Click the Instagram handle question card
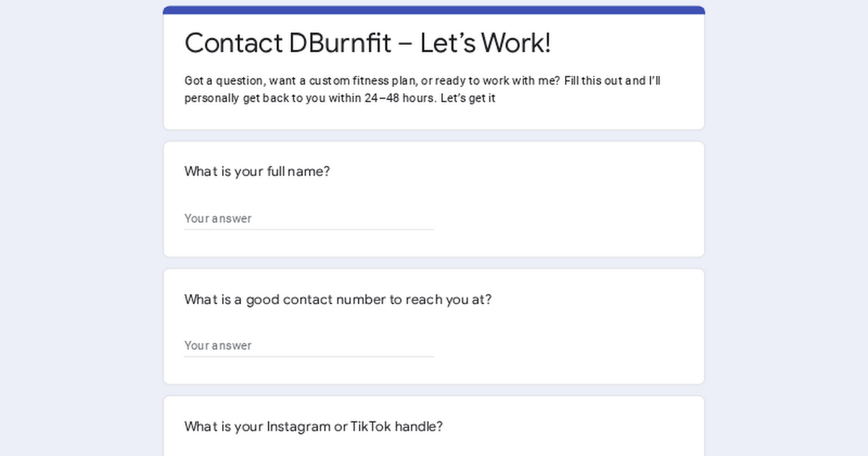Screen dimensions: 868x456 pyautogui.click(x=434, y=427)
